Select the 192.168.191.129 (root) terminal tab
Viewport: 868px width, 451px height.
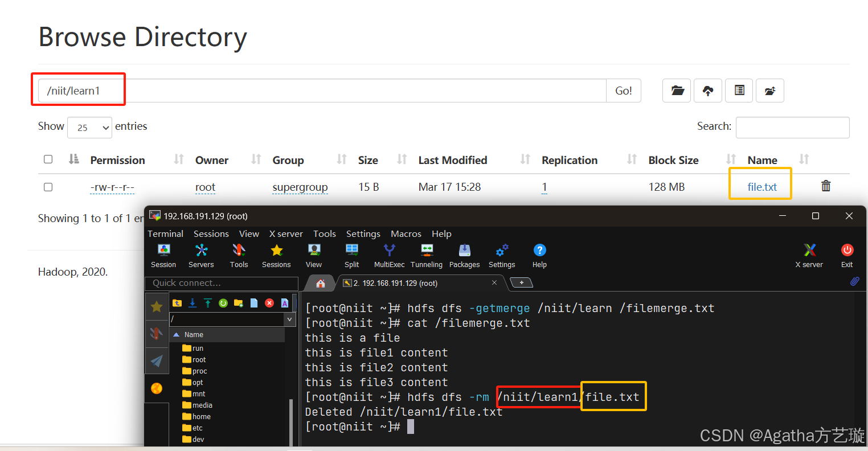tap(420, 282)
